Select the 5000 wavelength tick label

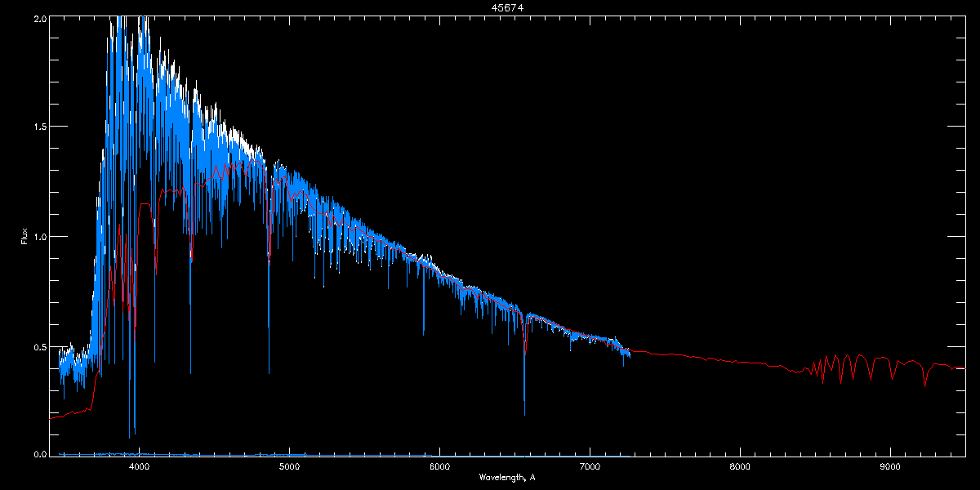[289, 467]
